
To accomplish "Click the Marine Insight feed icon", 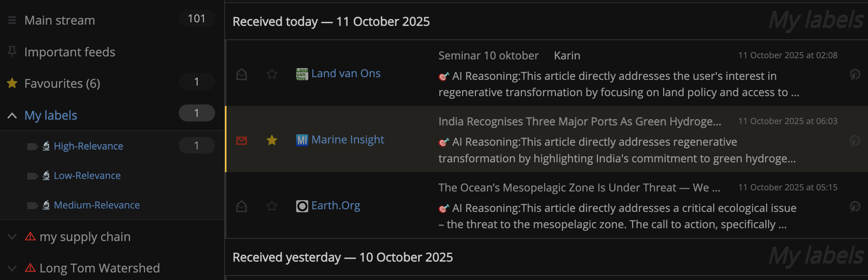I will pyautogui.click(x=301, y=140).
